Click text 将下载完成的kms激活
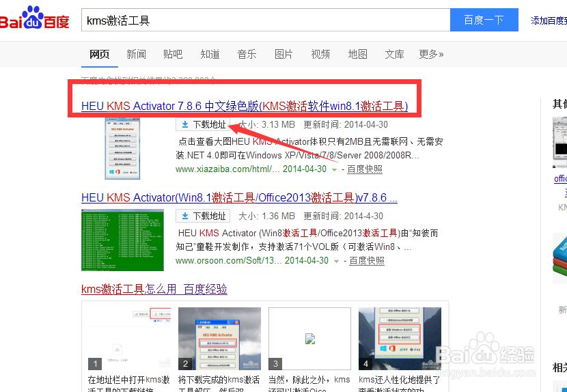 click(219, 380)
